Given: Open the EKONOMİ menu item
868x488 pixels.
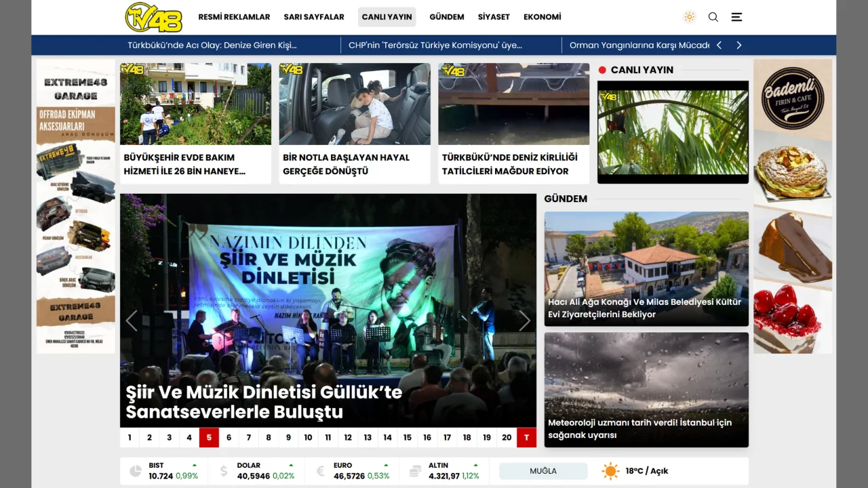Looking at the screenshot, I should (542, 17).
